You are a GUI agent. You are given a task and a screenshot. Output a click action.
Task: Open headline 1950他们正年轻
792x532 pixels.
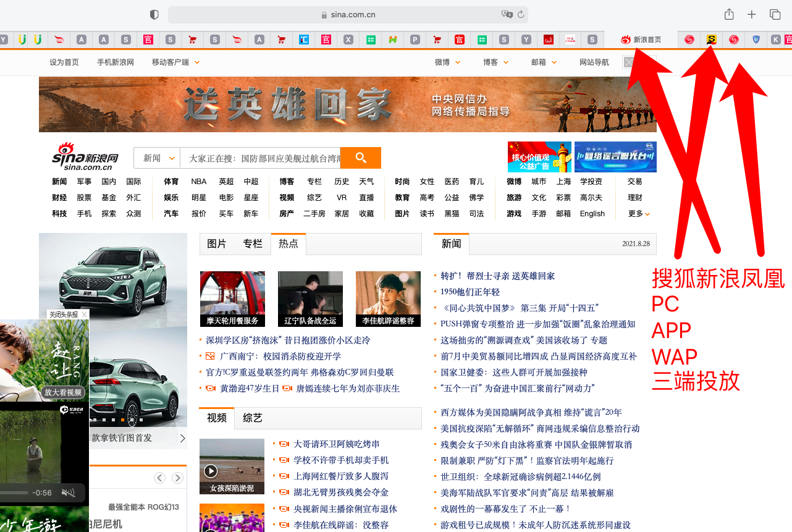(470, 292)
